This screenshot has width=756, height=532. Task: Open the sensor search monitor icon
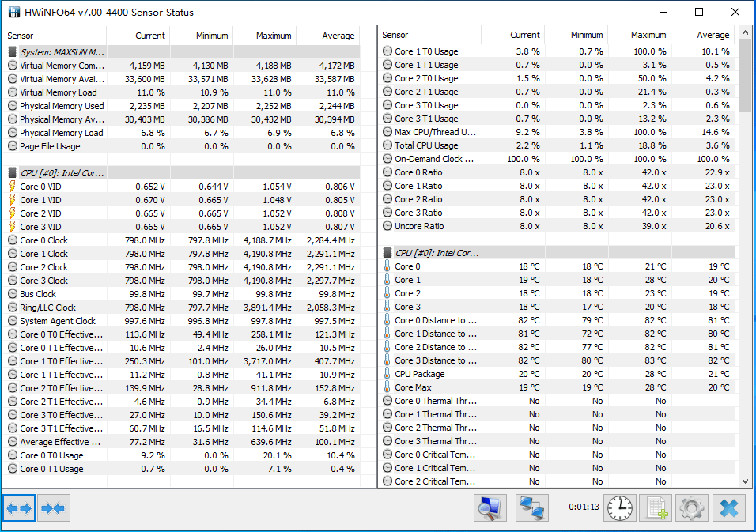click(x=490, y=508)
